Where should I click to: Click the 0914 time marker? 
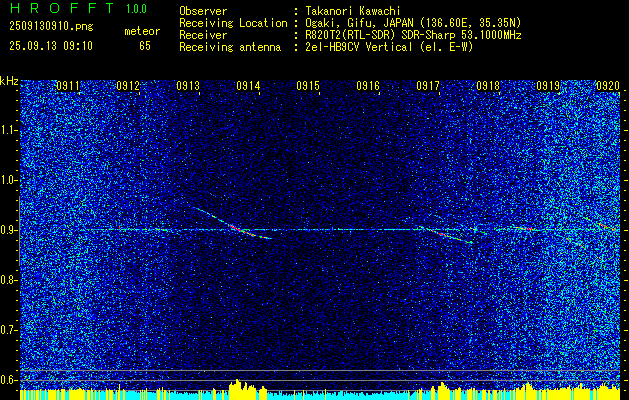click(248, 86)
